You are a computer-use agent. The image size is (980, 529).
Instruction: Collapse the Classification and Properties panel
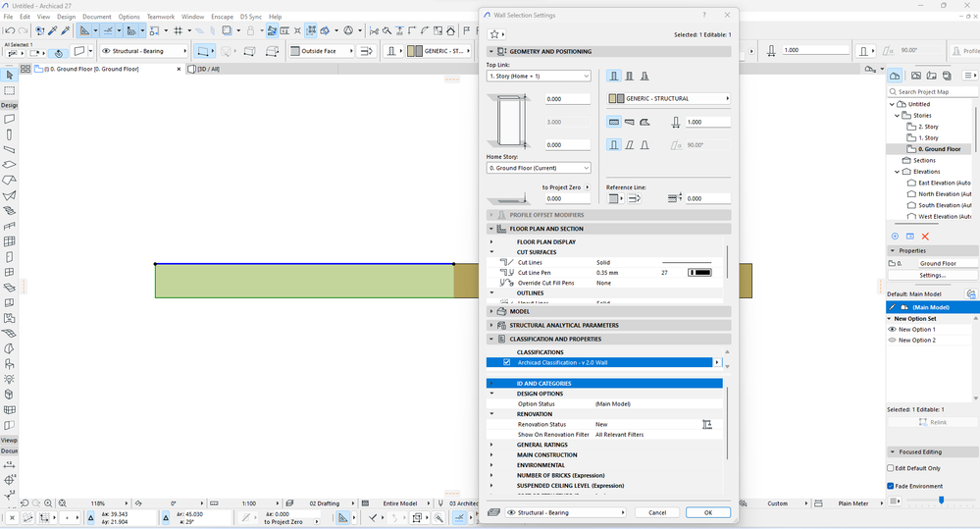491,339
